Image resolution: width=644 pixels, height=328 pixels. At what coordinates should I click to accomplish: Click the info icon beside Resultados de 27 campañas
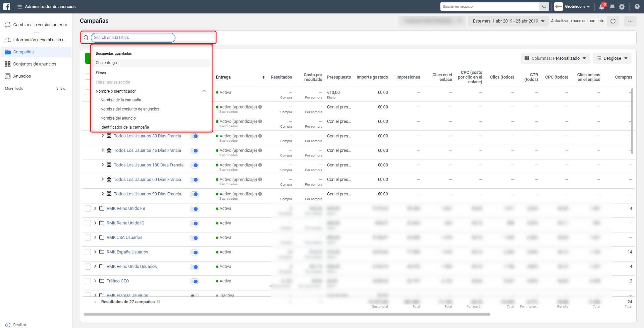(x=159, y=301)
